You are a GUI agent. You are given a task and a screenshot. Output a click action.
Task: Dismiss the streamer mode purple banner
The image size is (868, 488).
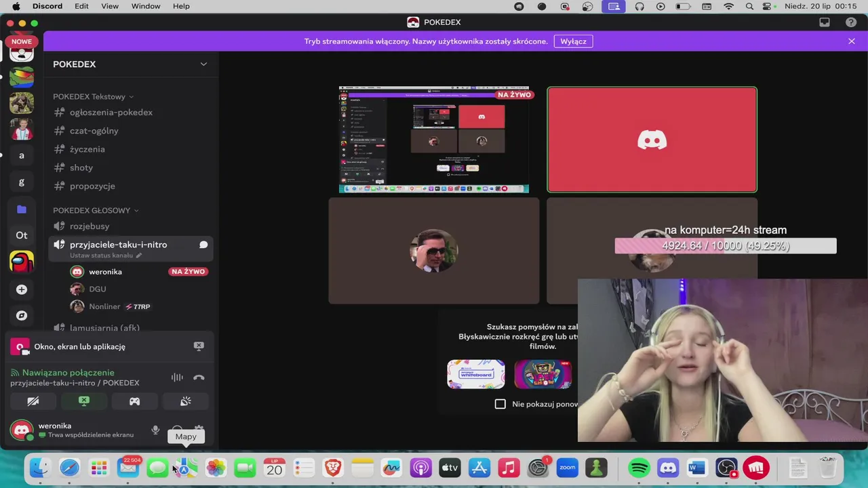click(852, 41)
